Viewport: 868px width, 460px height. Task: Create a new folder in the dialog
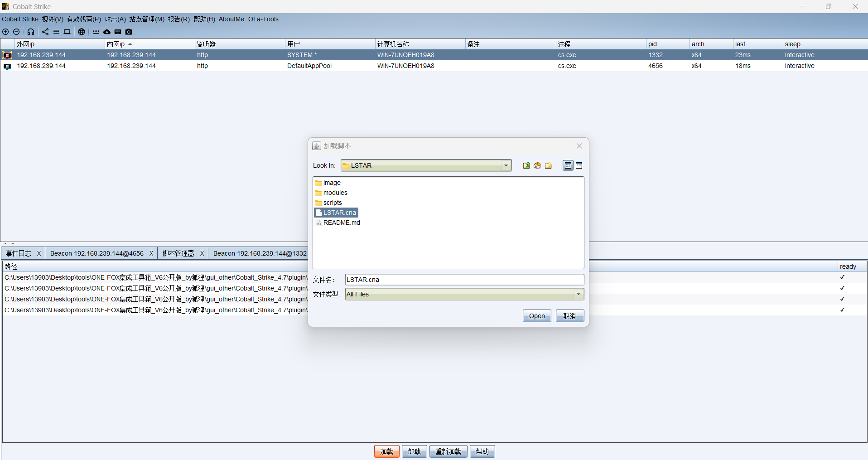pyautogui.click(x=548, y=165)
